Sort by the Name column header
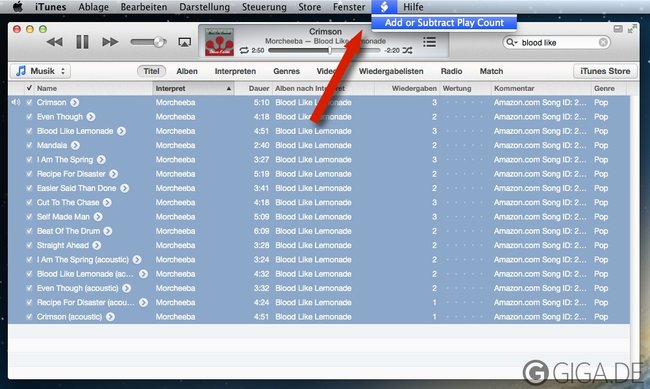The height and width of the screenshot is (389, 650). [x=94, y=88]
